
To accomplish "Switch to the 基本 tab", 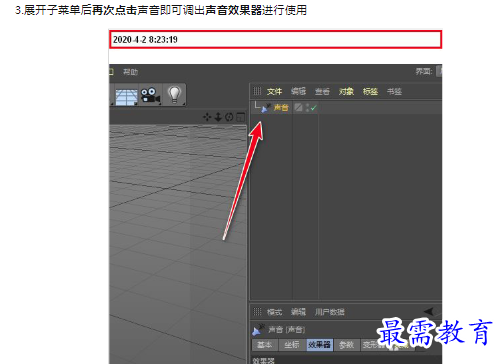I will click(265, 345).
